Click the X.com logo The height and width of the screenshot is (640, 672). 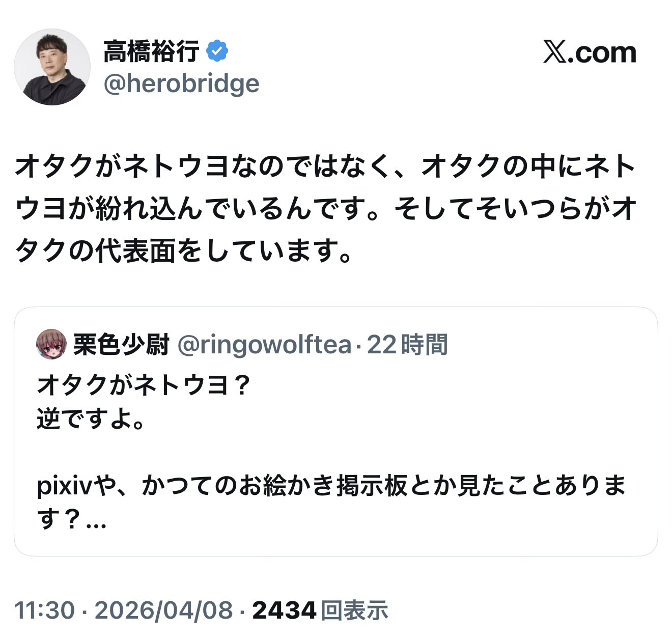coord(590,52)
